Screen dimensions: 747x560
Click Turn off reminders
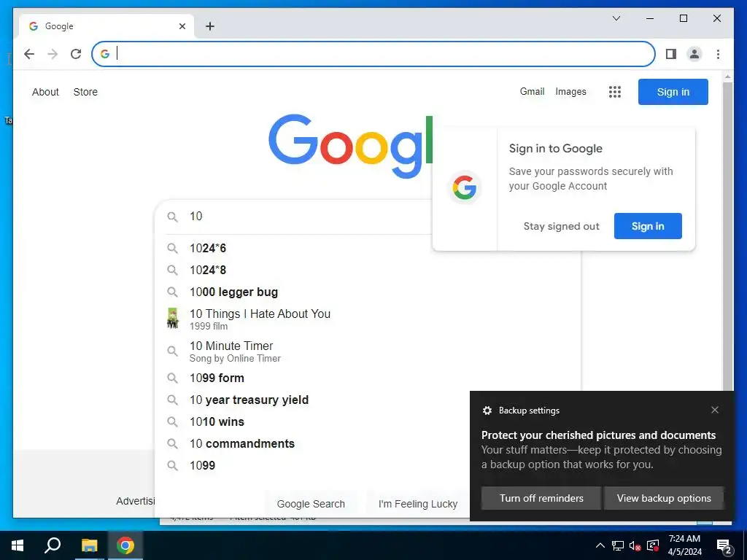(541, 498)
